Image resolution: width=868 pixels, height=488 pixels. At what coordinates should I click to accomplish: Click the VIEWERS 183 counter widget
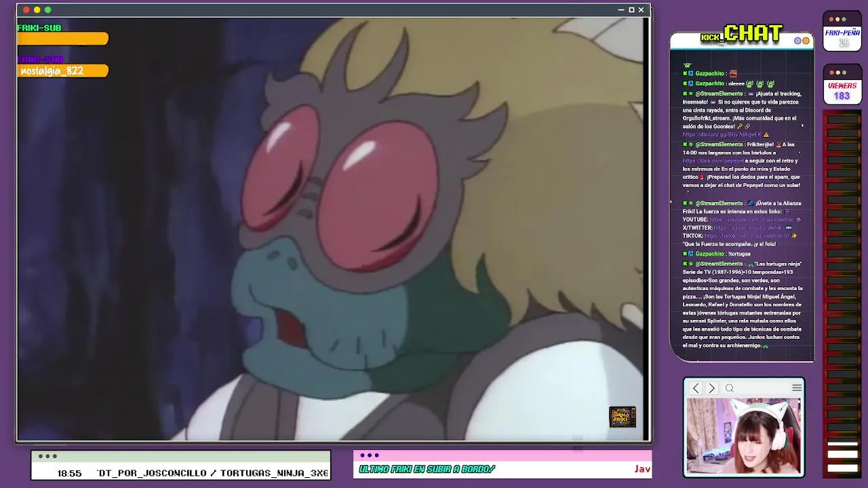click(x=842, y=85)
